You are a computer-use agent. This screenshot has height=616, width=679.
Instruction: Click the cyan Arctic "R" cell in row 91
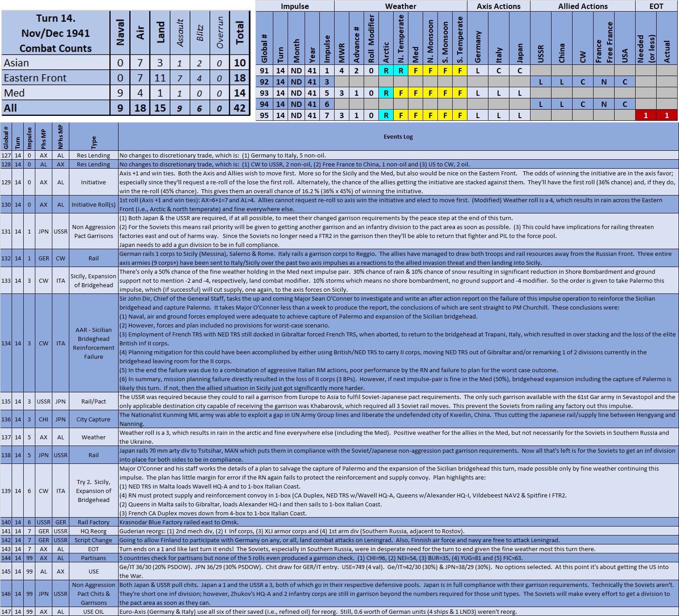coord(386,71)
